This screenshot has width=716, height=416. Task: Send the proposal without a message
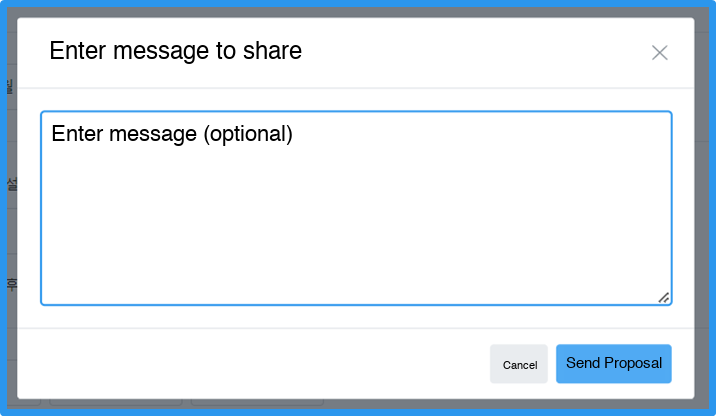pyautogui.click(x=613, y=364)
